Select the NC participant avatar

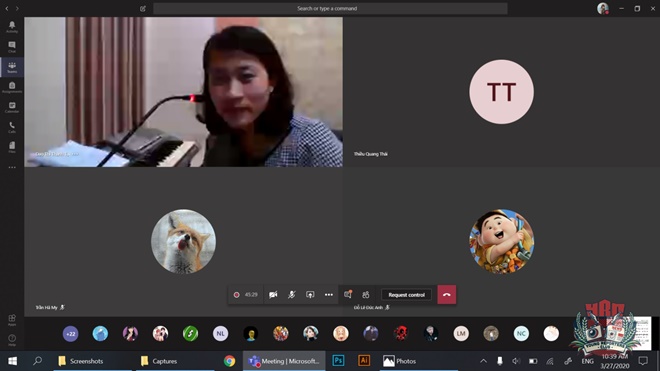click(521, 334)
